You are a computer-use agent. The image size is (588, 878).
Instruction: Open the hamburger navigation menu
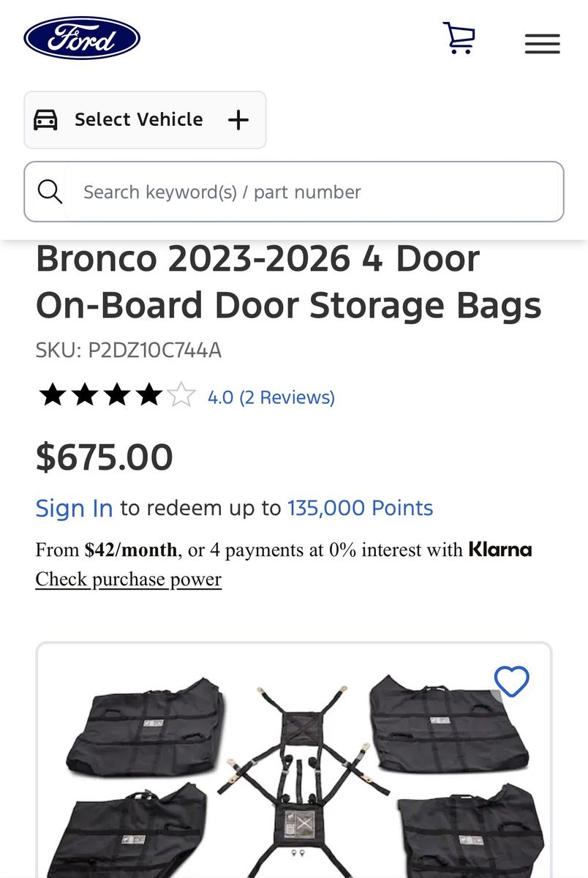coord(542,44)
